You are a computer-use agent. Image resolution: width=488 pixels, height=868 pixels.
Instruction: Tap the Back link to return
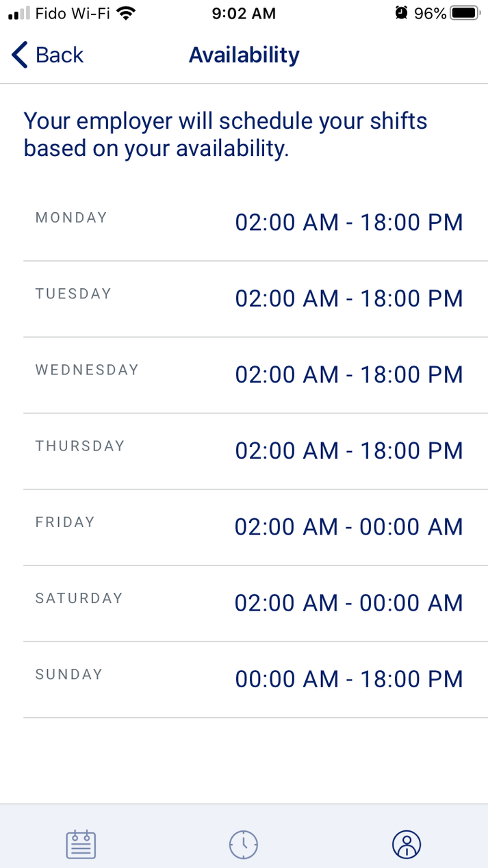pyautogui.click(x=58, y=55)
